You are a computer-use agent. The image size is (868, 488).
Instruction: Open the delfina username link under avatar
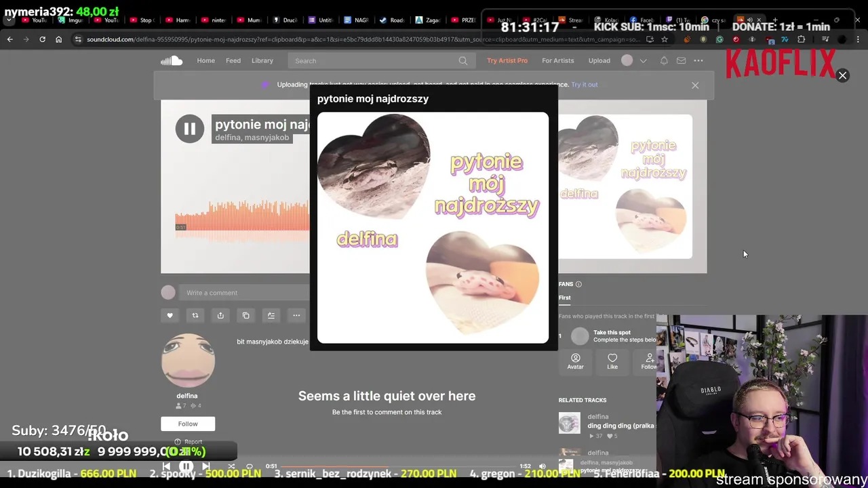coord(187,396)
